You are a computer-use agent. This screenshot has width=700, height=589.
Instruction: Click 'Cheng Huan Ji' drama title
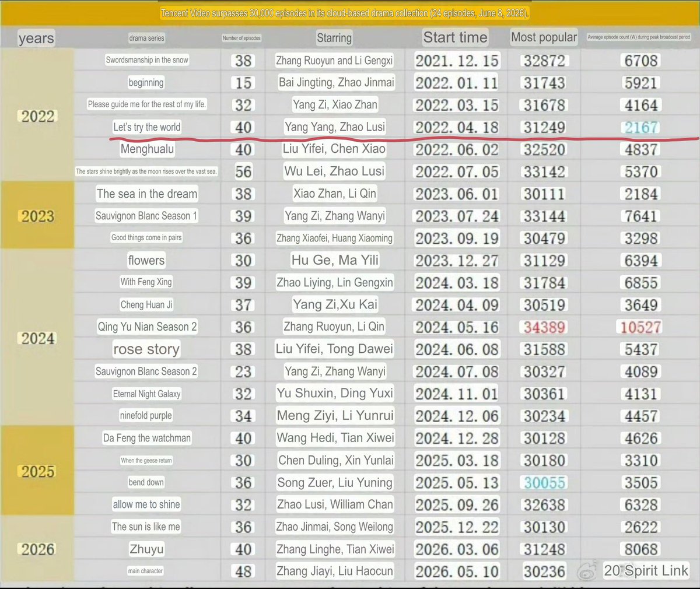click(x=146, y=304)
